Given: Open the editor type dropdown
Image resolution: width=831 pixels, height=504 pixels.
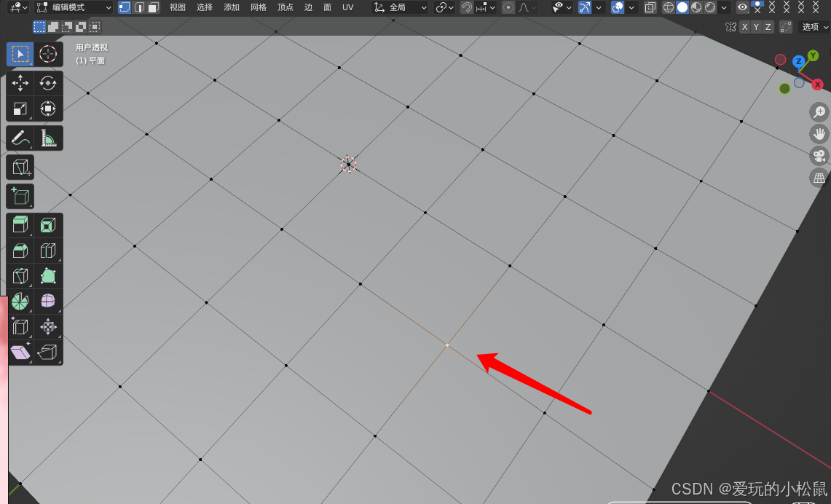Looking at the screenshot, I should pos(18,7).
